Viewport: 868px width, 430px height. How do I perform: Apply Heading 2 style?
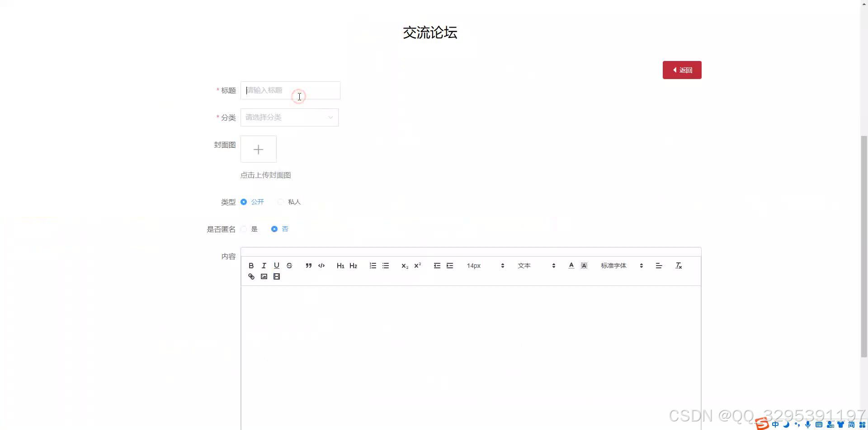coord(353,266)
